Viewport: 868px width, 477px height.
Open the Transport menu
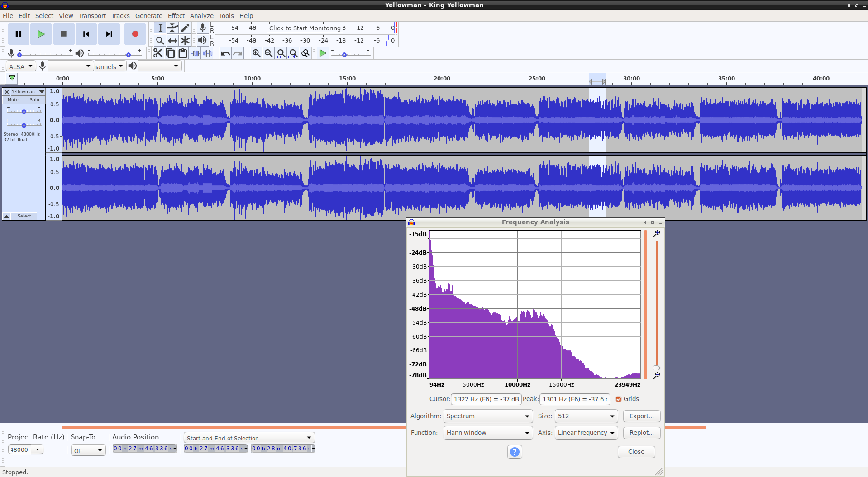[x=92, y=16]
